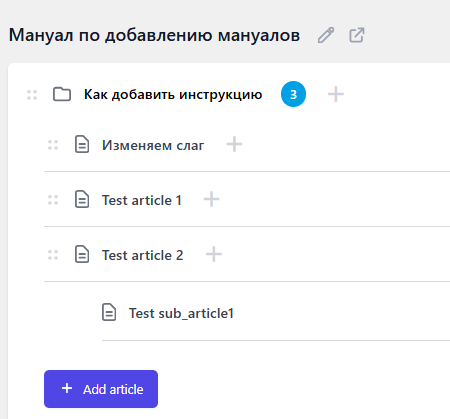This screenshot has width=450, height=419.
Task: Click drag handle beside Test article 1
Action: pos(53,200)
